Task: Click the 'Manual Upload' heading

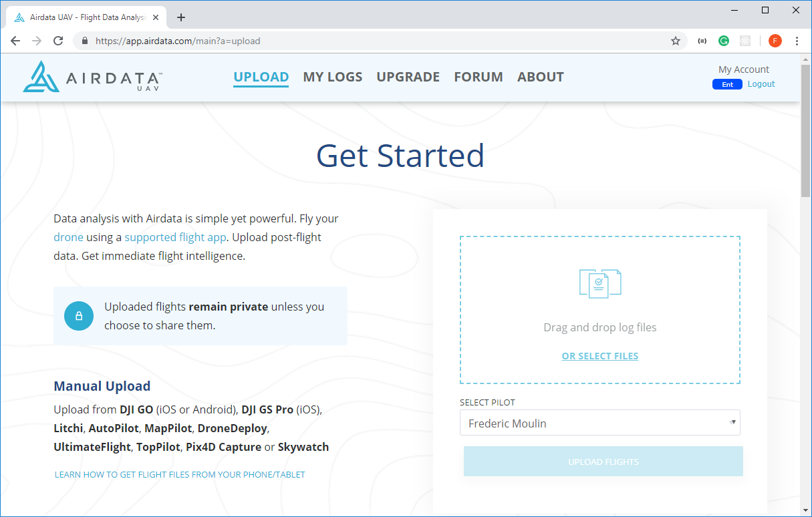Action: (102, 386)
